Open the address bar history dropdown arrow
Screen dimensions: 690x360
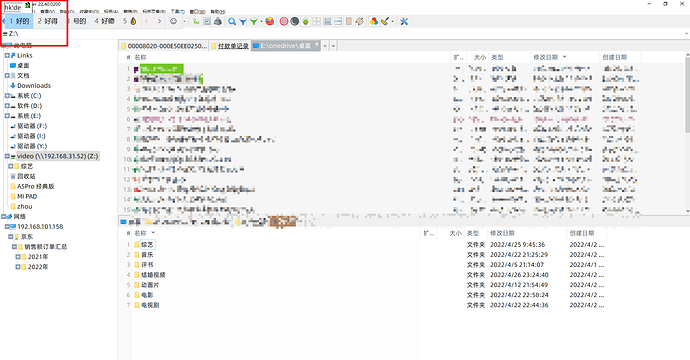coord(686,33)
